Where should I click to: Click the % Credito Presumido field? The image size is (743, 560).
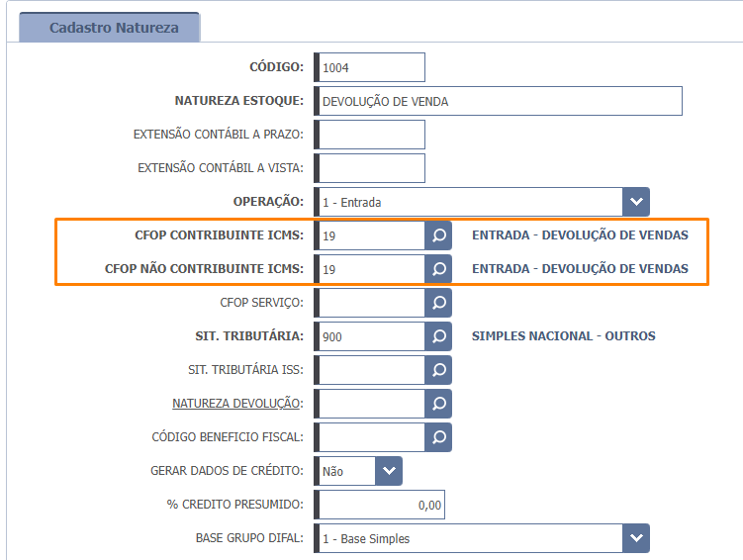coord(380,505)
